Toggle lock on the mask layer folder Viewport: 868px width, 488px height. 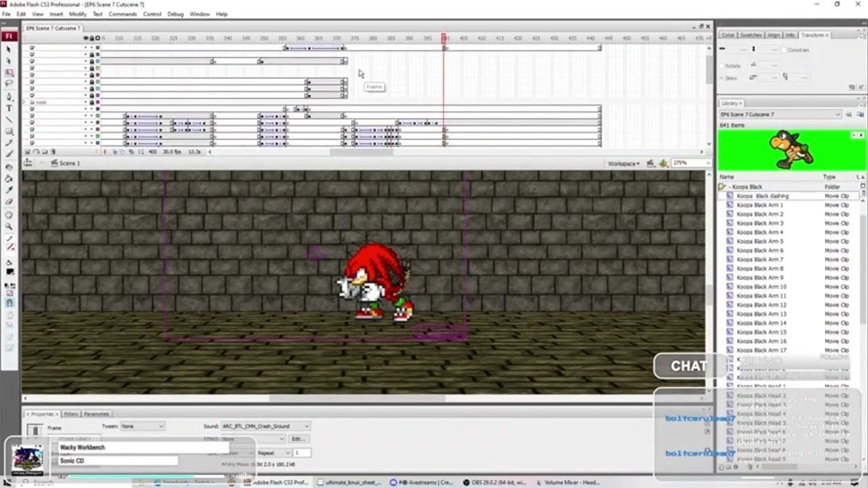point(92,102)
